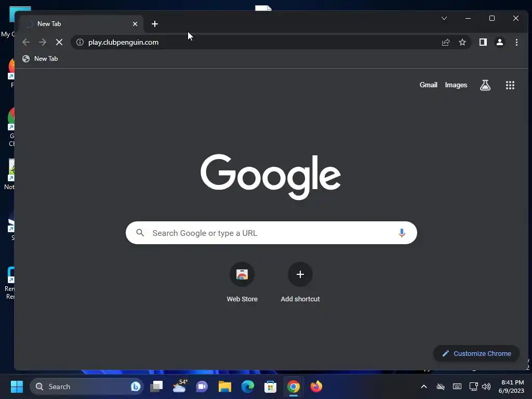532x399 pixels.
Task: Launch Teams Chat from taskbar
Action: click(x=202, y=387)
